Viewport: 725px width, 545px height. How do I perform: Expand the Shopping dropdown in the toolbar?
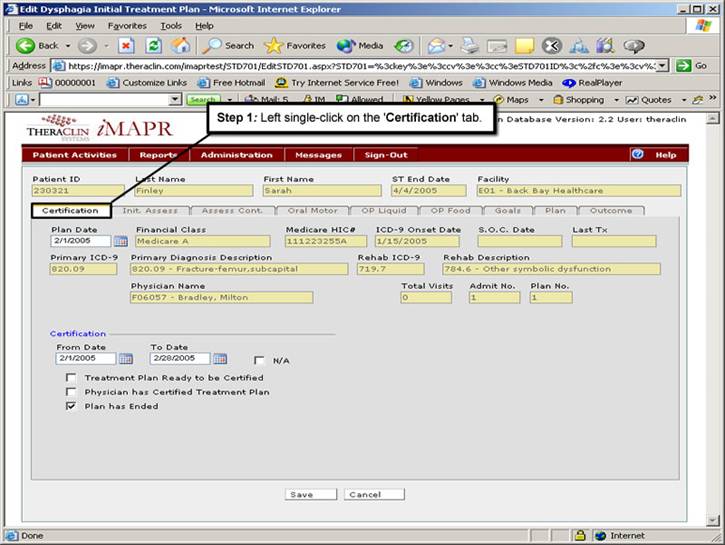(613, 100)
